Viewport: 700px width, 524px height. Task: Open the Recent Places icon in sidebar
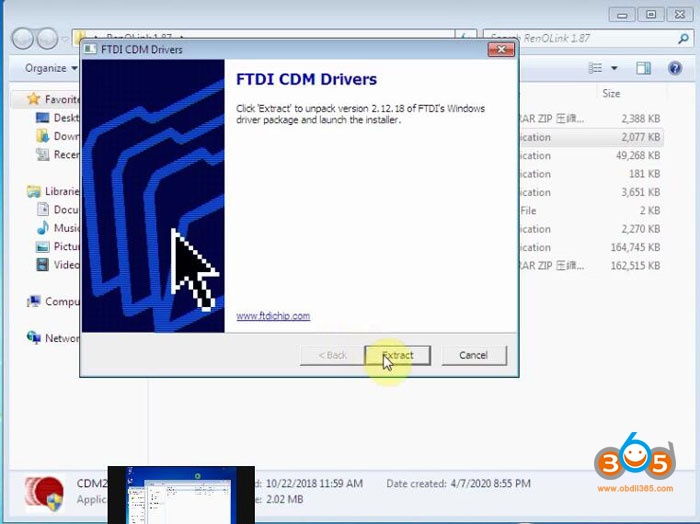point(42,154)
